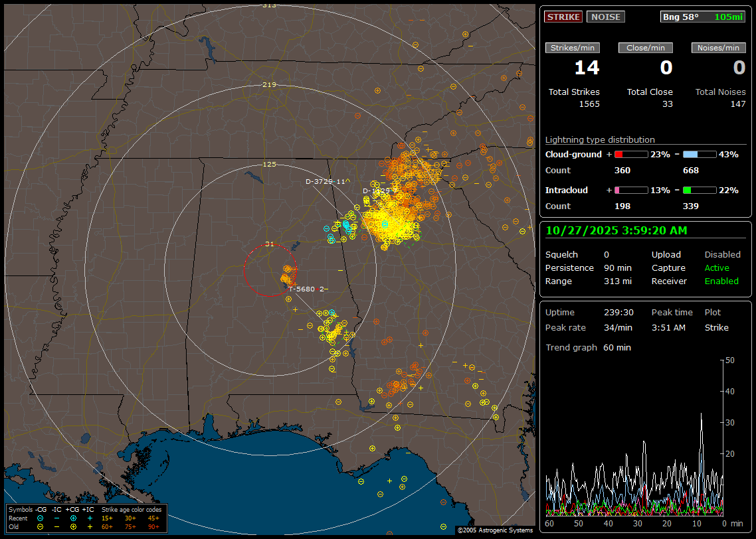Click the pink positive intracloud percentage bar
Screen dimensions: 756x539
[x=630, y=190]
